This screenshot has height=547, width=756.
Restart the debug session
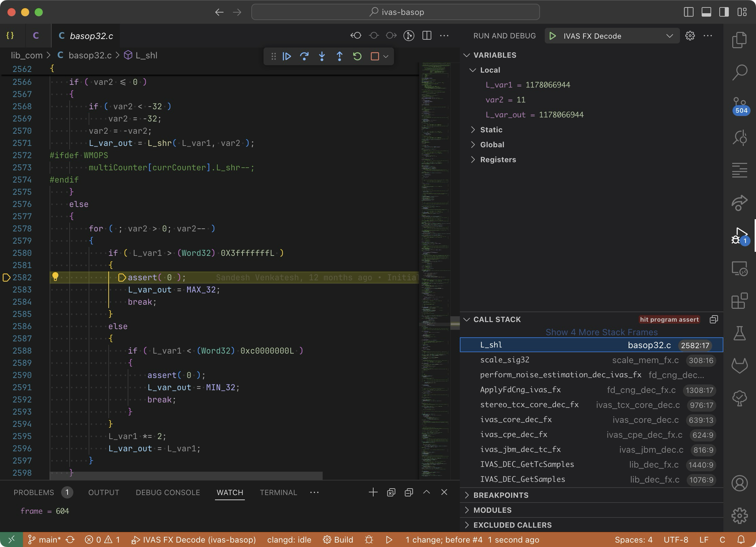point(357,56)
